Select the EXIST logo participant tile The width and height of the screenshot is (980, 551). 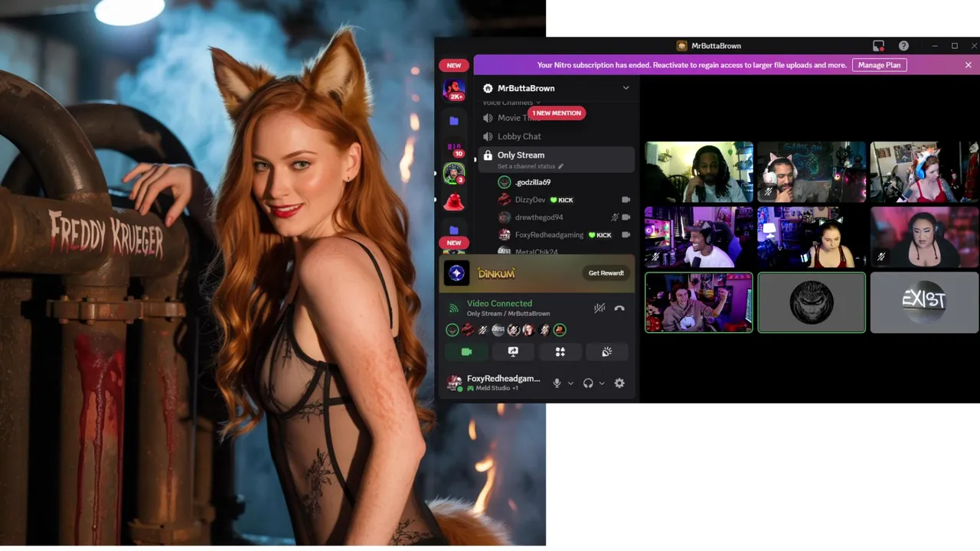point(924,302)
